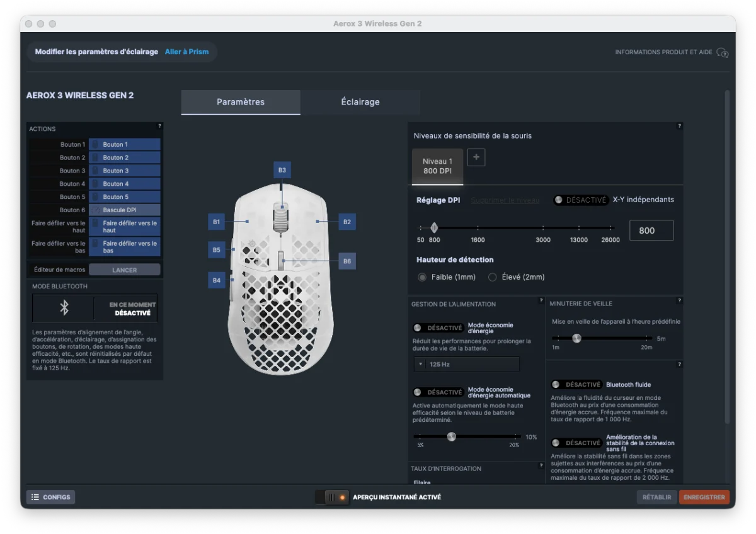The image size is (756, 534).
Task: Toggle the Aperçu instantané switch
Action: (332, 497)
